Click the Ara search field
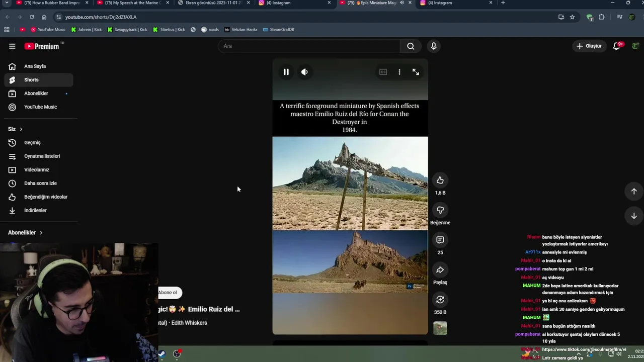 [x=309, y=46]
